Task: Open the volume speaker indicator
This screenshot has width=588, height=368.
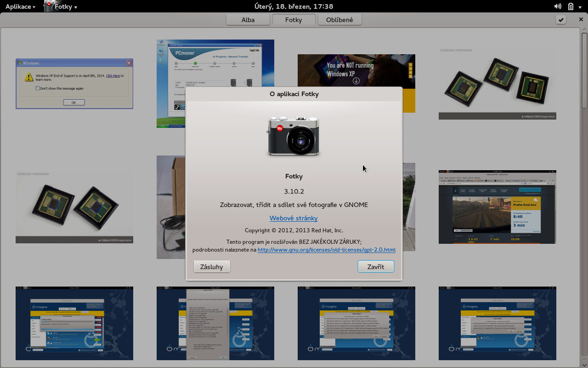Action: pos(558,6)
